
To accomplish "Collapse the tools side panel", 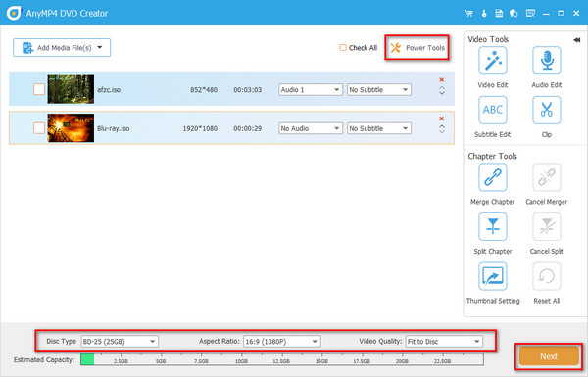I will pos(577,40).
